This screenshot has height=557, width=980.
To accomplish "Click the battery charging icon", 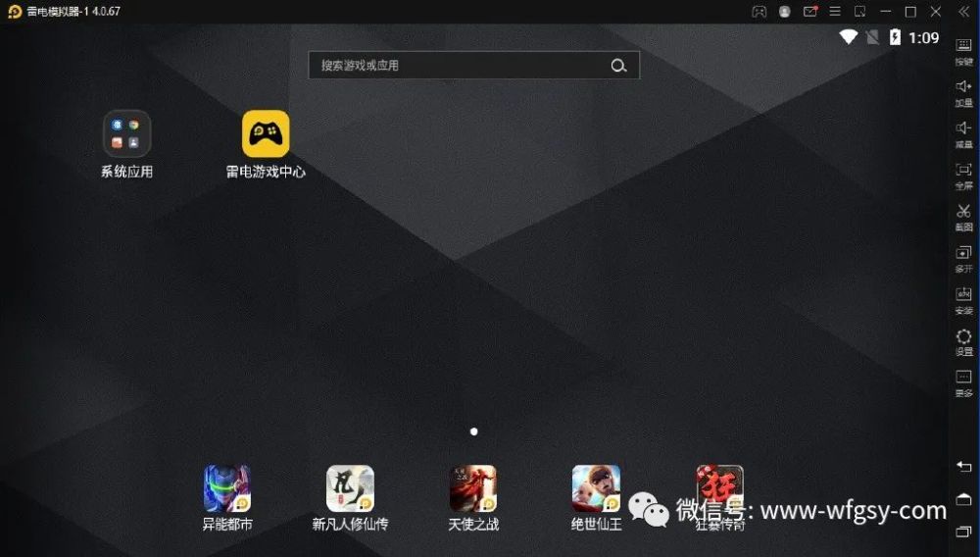I will point(895,37).
